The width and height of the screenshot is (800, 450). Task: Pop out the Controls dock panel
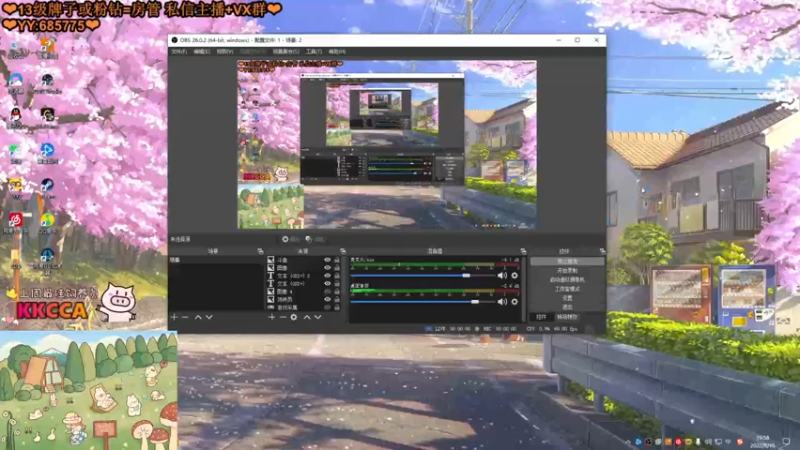(x=603, y=252)
